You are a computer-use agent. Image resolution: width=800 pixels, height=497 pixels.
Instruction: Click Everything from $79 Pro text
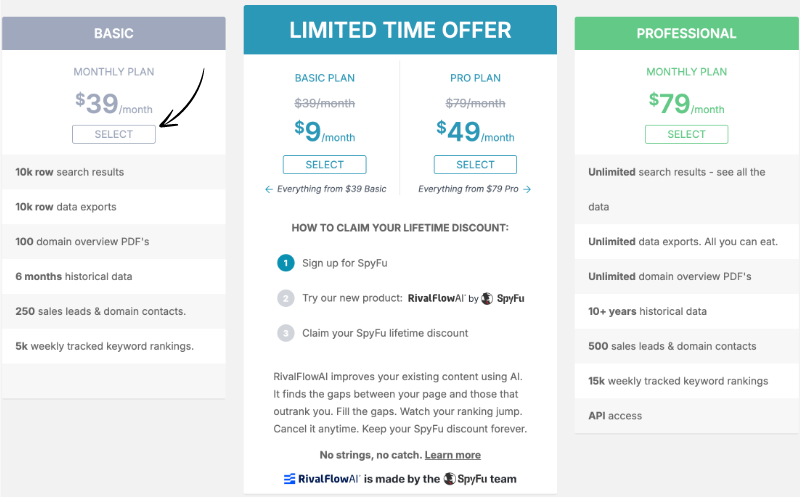[468, 189]
